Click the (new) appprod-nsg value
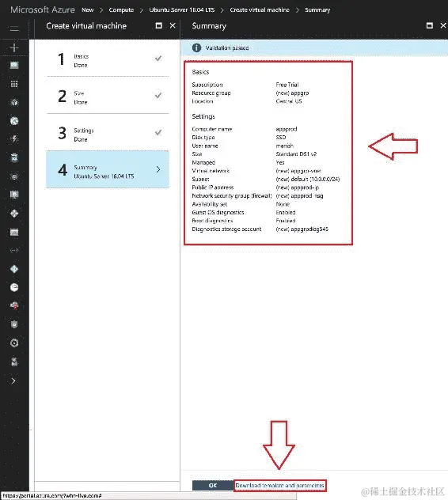 coord(299,195)
